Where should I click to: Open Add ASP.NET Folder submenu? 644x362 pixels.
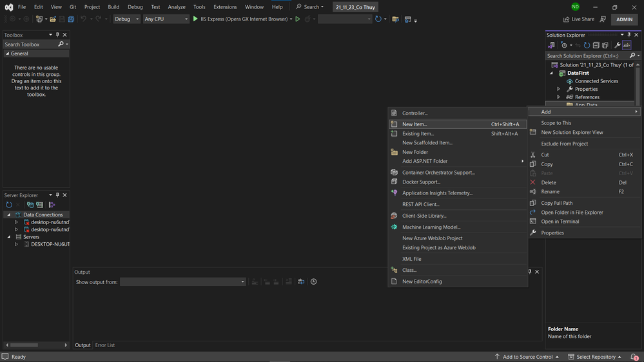tap(458, 161)
